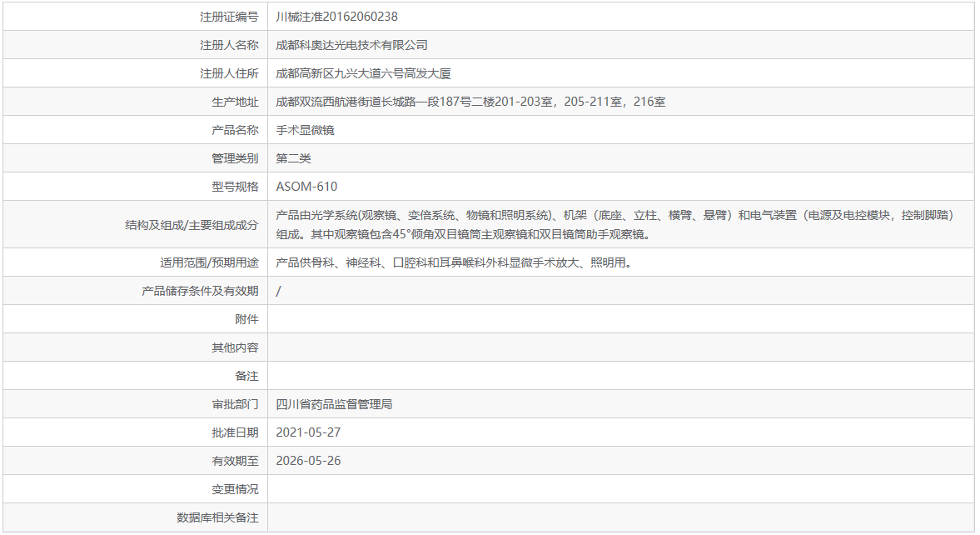Select the 附件 label
980x535 pixels.
[247, 319]
